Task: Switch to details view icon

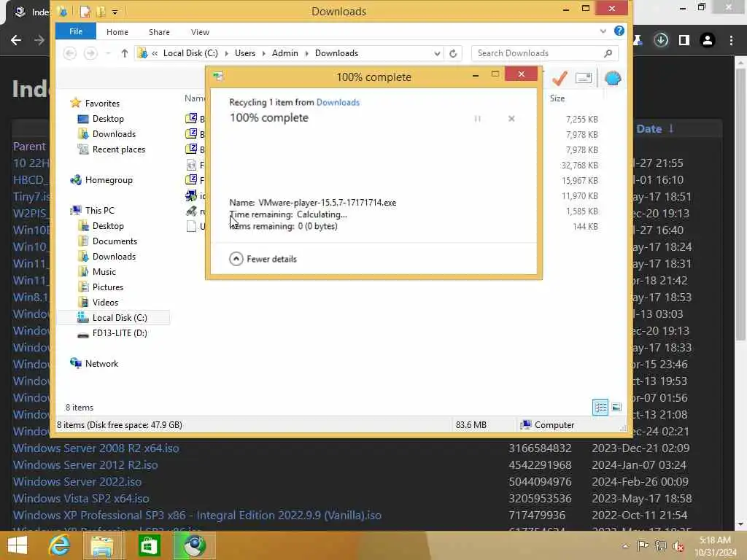Action: point(600,407)
